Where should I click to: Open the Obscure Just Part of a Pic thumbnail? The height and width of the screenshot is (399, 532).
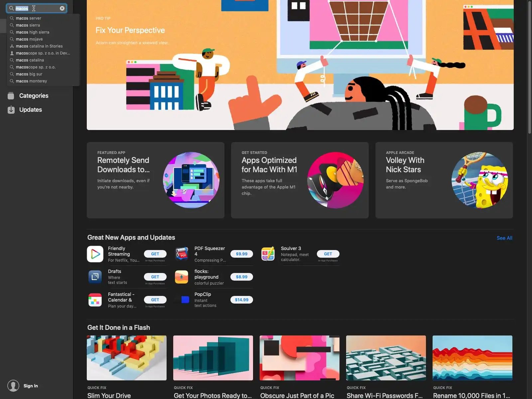300,358
